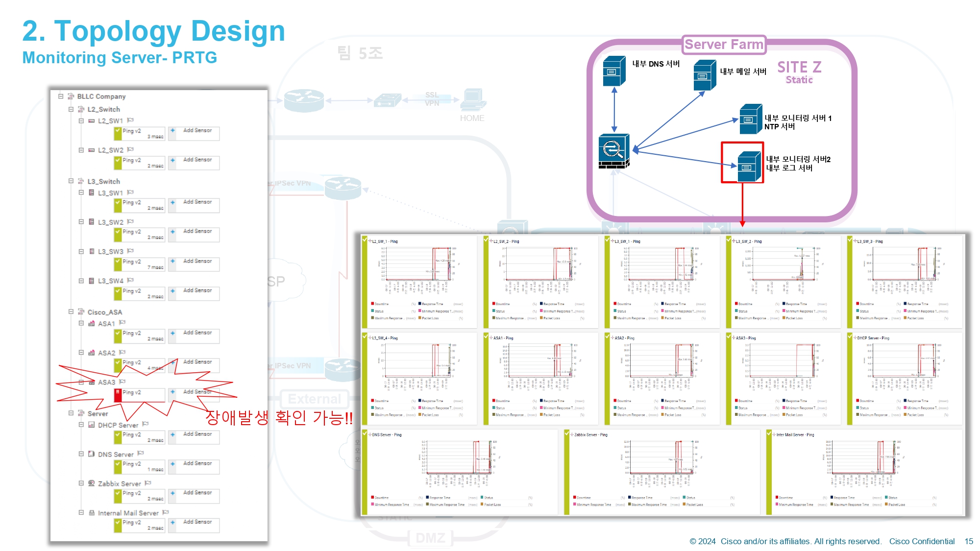Click the flag icon beside Zabbix Server

tap(148, 483)
